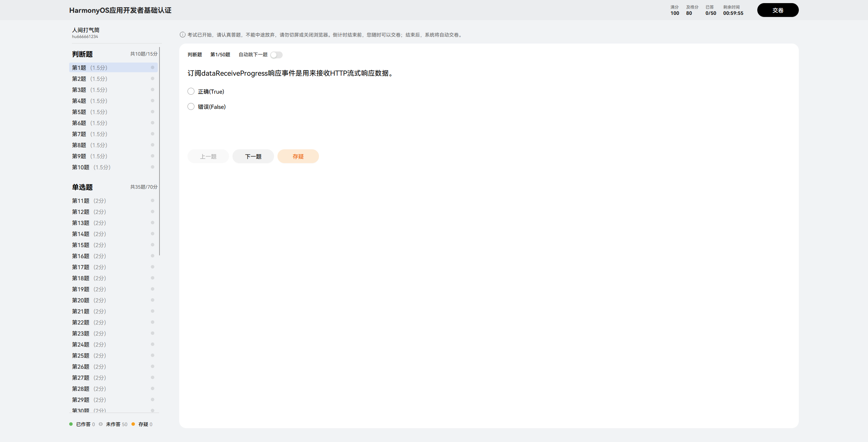868x442 pixels.
Task: Jump to 第15题 in single-choice list
Action: (89, 245)
